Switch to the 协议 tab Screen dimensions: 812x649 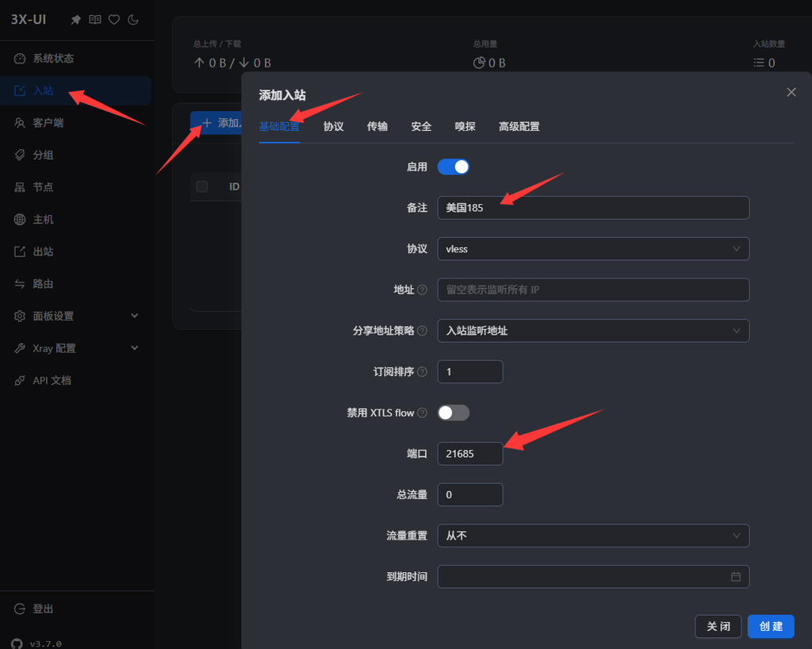tap(334, 126)
